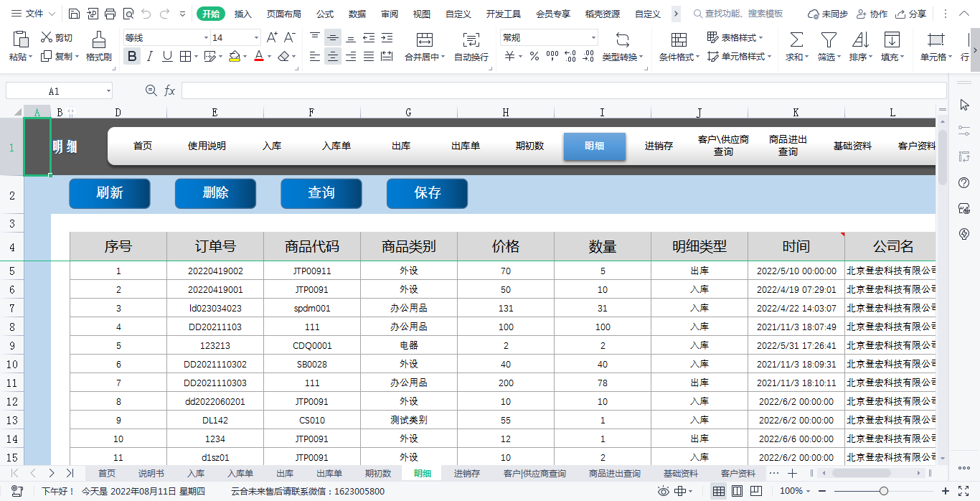Image resolution: width=980 pixels, height=501 pixels.
Task: Toggle center horizontal alignment
Action: tap(333, 57)
